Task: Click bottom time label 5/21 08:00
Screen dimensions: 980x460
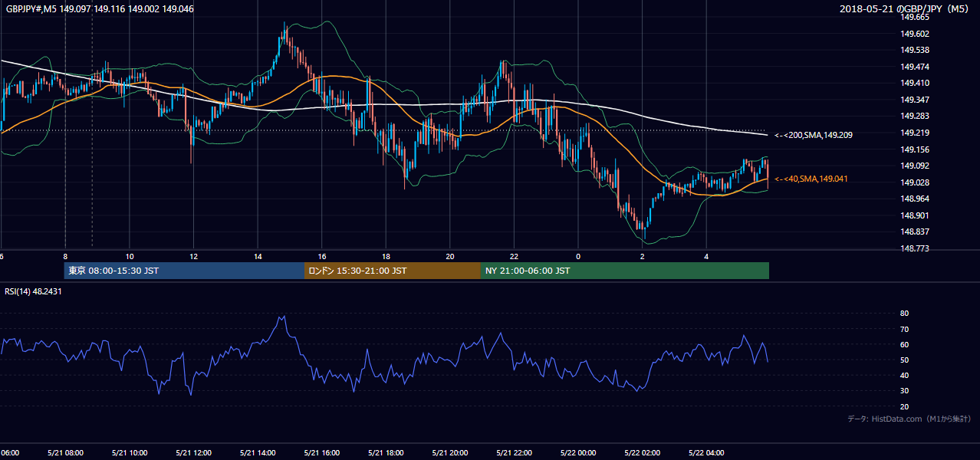Action: [65, 453]
